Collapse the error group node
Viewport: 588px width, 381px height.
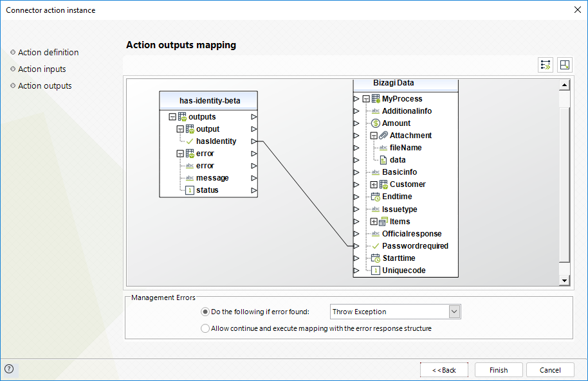180,154
